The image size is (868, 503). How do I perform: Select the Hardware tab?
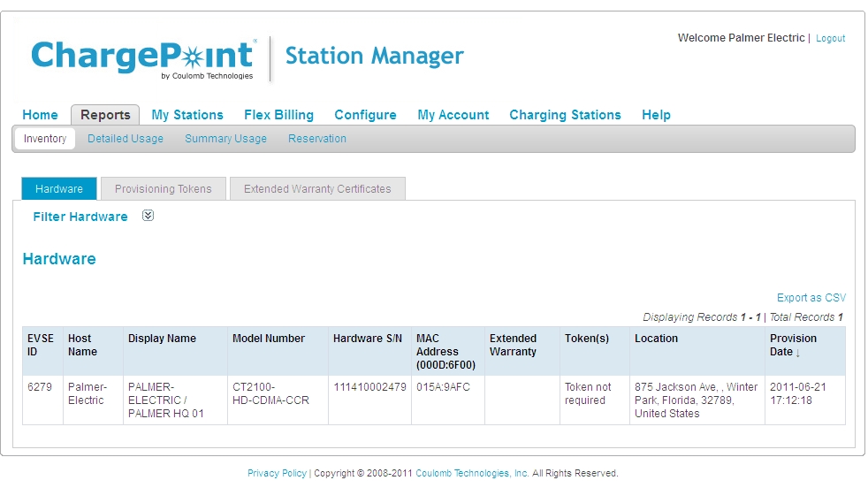pos(59,188)
